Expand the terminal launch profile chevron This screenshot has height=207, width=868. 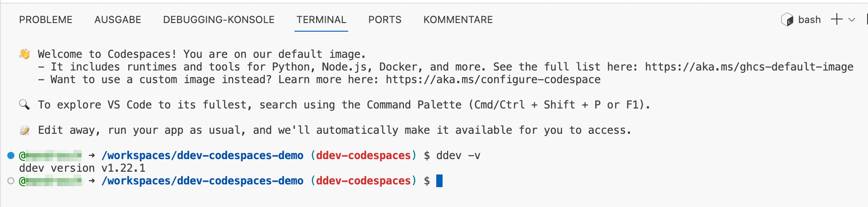852,20
